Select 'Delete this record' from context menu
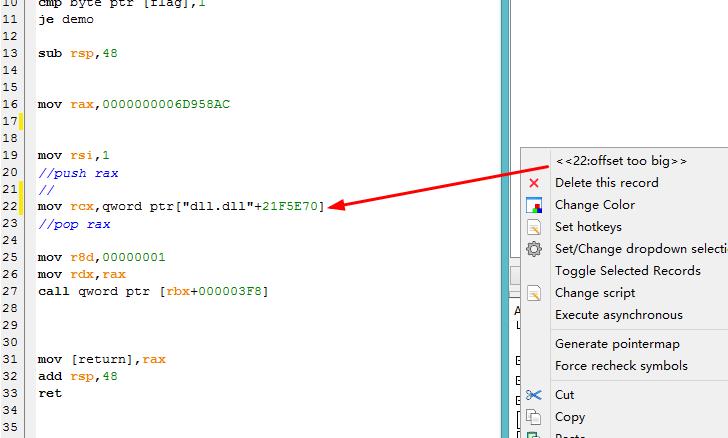This screenshot has width=728, height=438. point(606,183)
